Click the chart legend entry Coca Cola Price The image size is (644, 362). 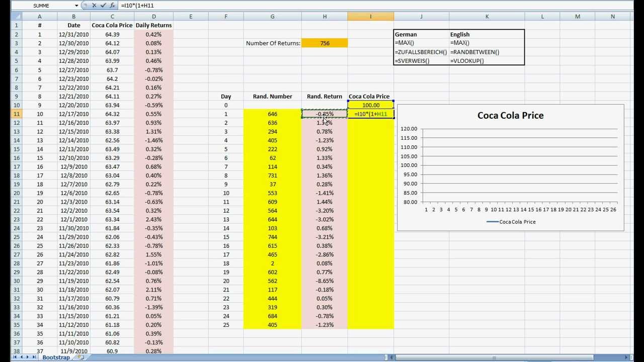(511, 222)
